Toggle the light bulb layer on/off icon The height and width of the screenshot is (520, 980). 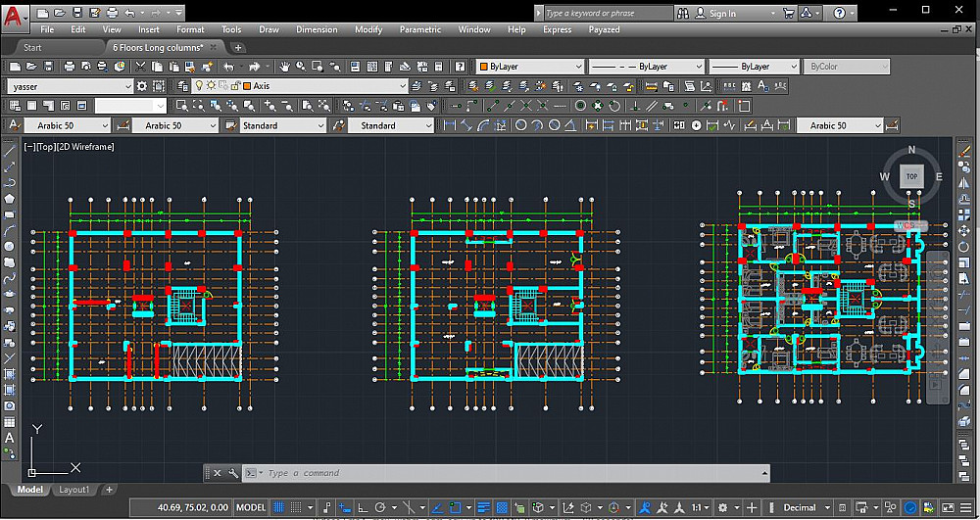pyautogui.click(x=199, y=86)
